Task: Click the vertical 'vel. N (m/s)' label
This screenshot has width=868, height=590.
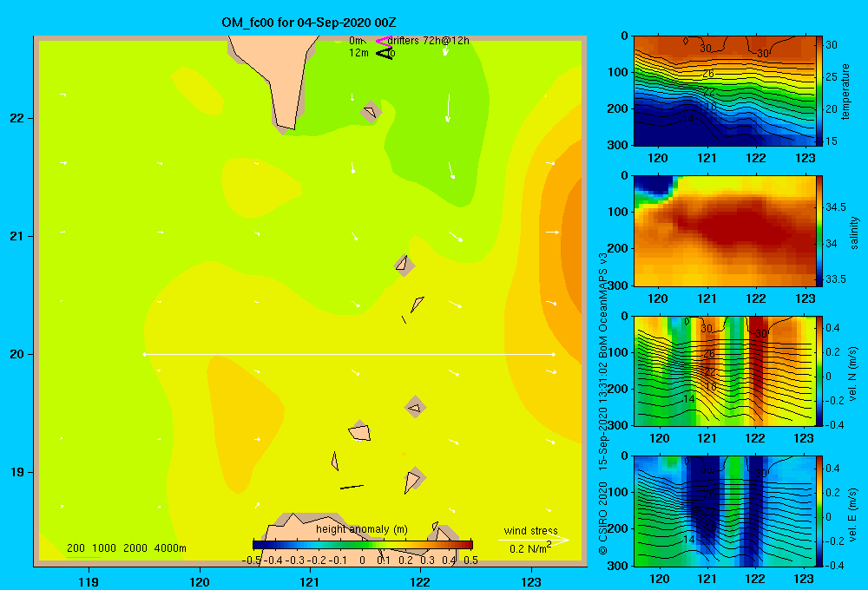Action: click(852, 374)
